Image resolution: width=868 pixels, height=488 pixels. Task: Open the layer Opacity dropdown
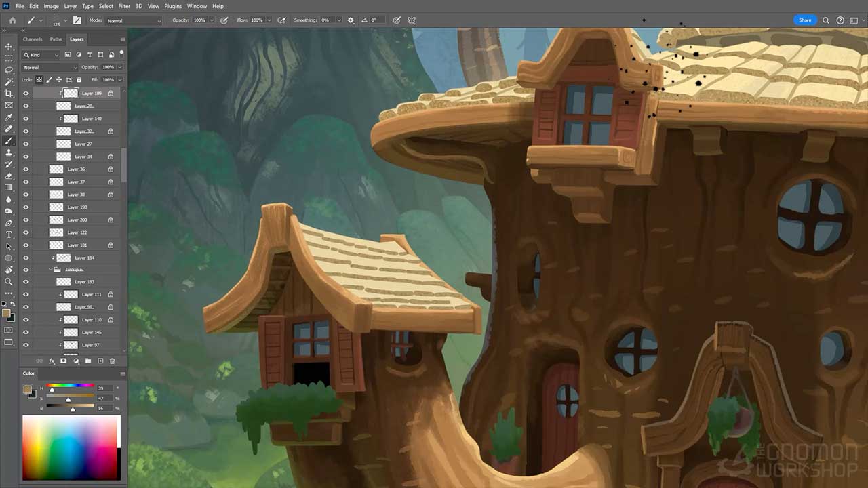(x=119, y=67)
